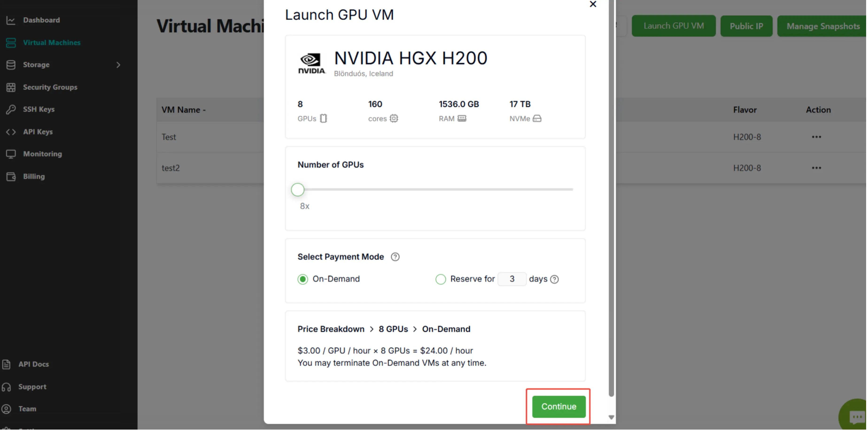The image size is (868, 431).
Task: Click the Dashboard chart icon in sidebar
Action: (11, 20)
